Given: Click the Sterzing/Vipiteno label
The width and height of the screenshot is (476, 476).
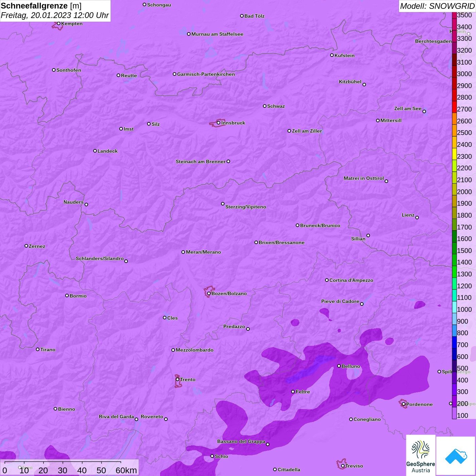Looking at the screenshot, I should point(246,207).
